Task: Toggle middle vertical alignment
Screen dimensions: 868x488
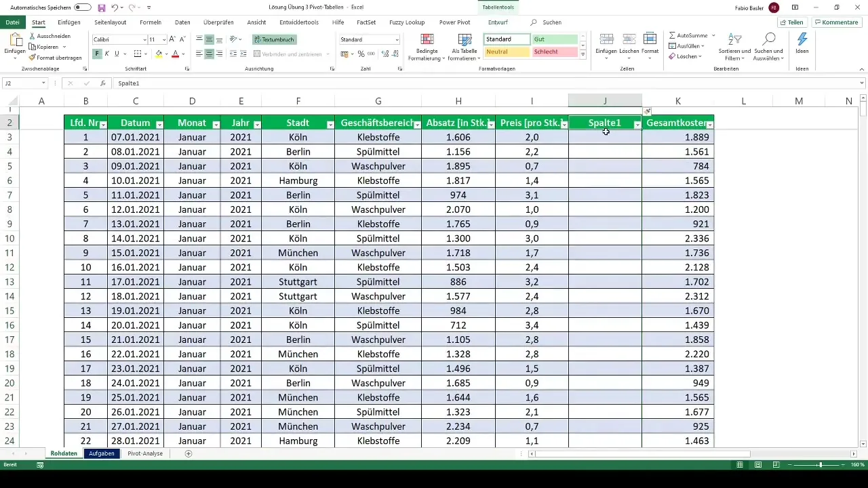Action: coord(210,39)
